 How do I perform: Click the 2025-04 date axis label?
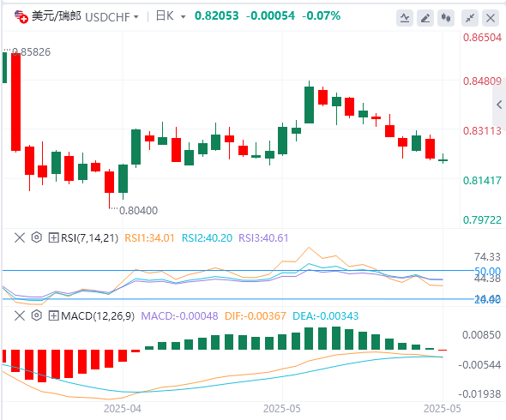(123, 409)
